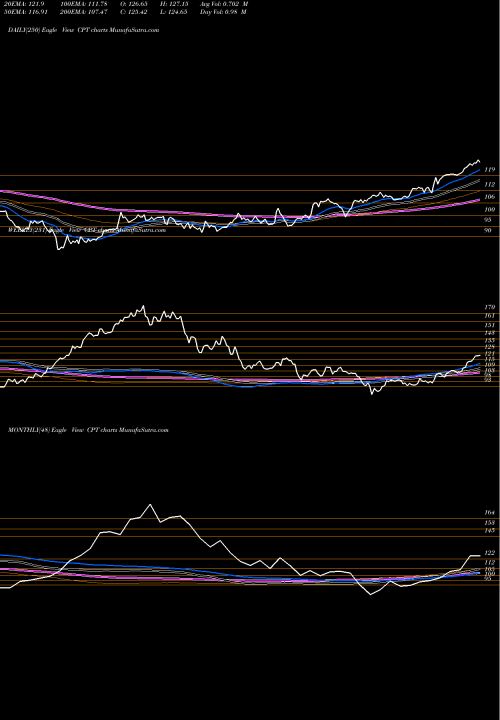Click the 20EMA: 121.9 value
This screenshot has height=720, width=500.
point(23,4)
